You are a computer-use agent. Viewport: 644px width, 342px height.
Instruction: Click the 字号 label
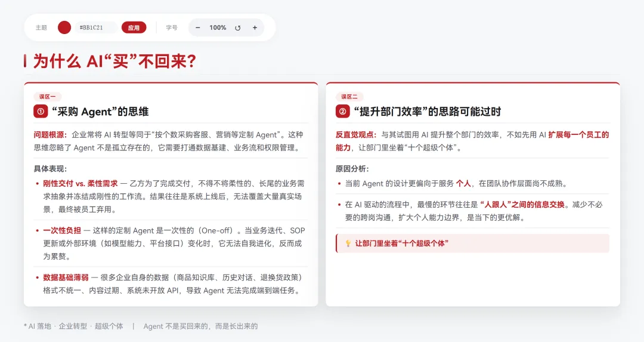(172, 27)
